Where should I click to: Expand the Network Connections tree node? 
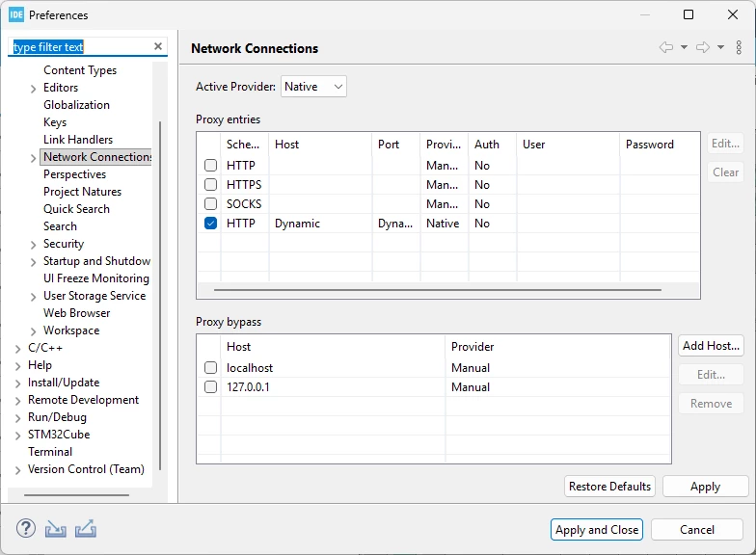(x=33, y=158)
